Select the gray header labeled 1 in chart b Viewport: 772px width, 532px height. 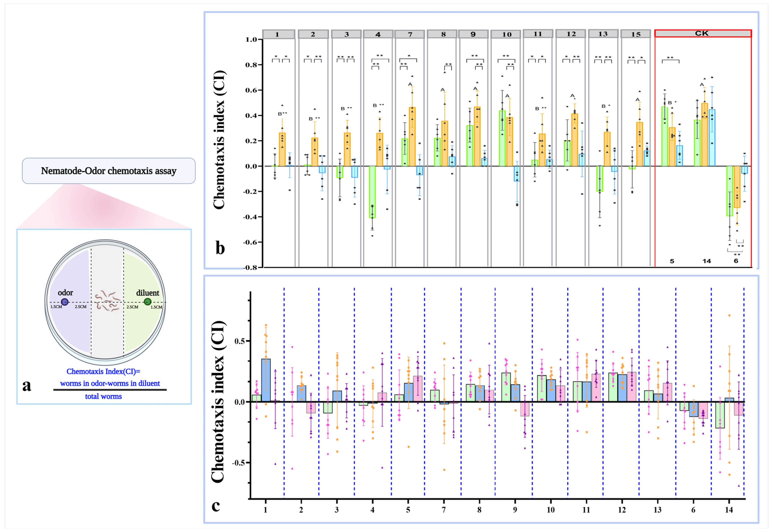pos(279,34)
